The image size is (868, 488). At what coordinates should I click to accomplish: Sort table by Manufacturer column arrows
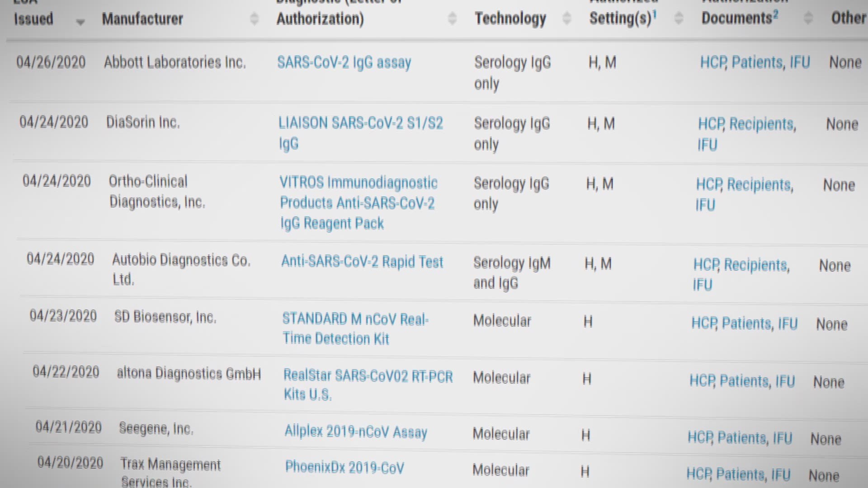point(255,19)
